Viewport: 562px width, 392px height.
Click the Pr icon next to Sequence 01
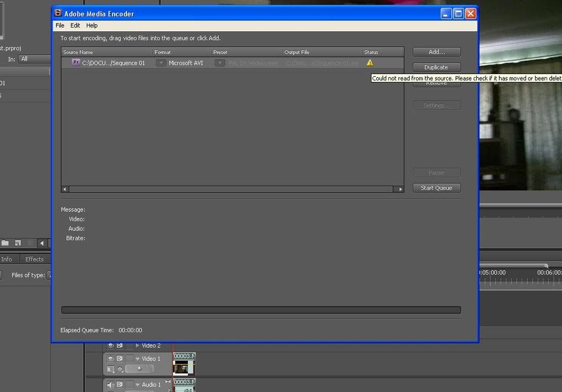click(x=76, y=63)
